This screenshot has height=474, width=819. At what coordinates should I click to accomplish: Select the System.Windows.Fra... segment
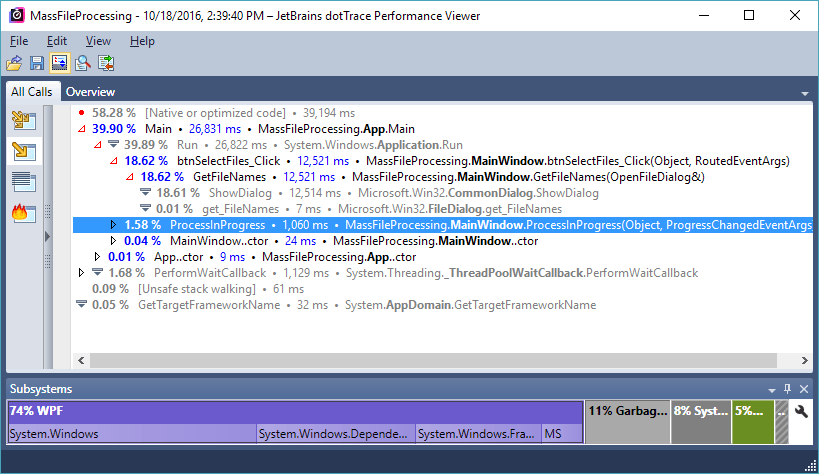pos(478,434)
